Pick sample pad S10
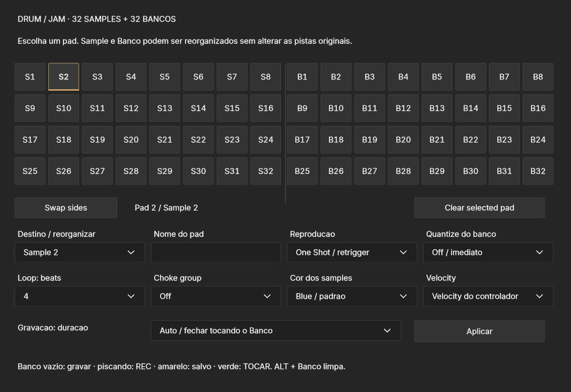The height and width of the screenshot is (392, 571). click(64, 108)
